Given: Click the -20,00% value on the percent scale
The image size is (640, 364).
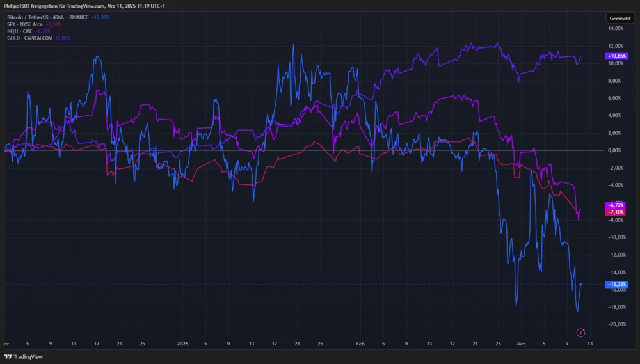Looking at the screenshot, I should click(x=616, y=324).
